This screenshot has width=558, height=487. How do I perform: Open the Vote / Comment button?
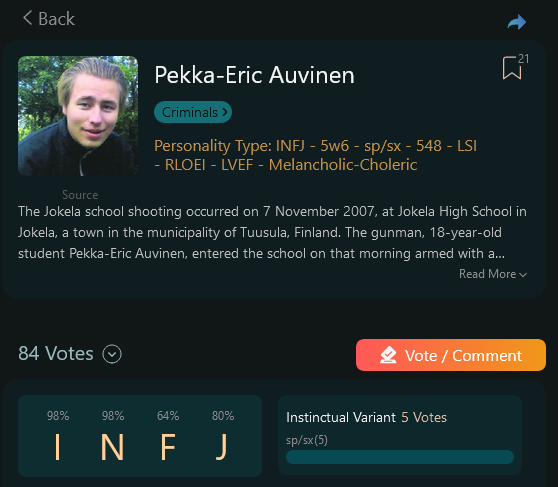pos(451,355)
